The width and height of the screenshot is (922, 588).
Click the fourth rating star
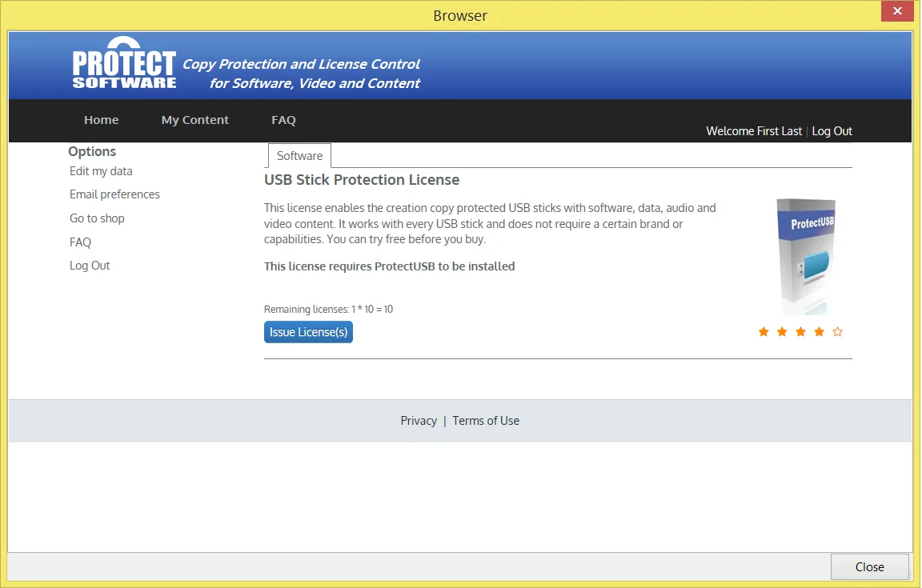coord(819,332)
